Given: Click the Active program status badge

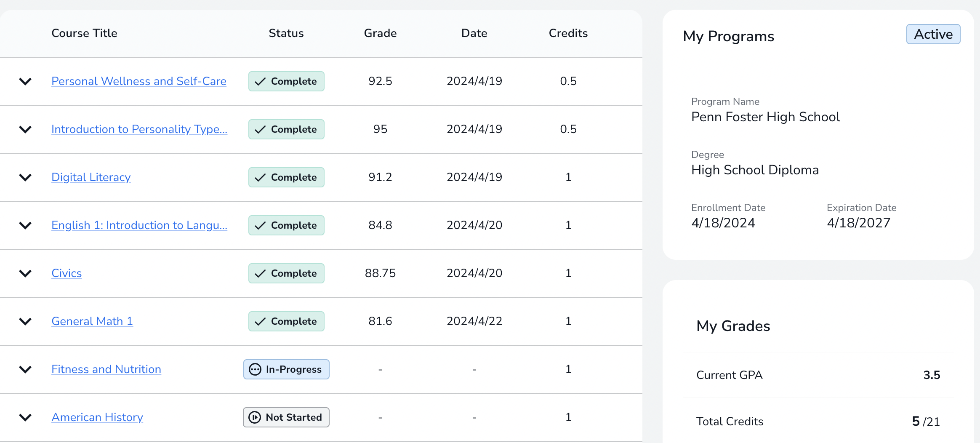Looking at the screenshot, I should [x=933, y=34].
